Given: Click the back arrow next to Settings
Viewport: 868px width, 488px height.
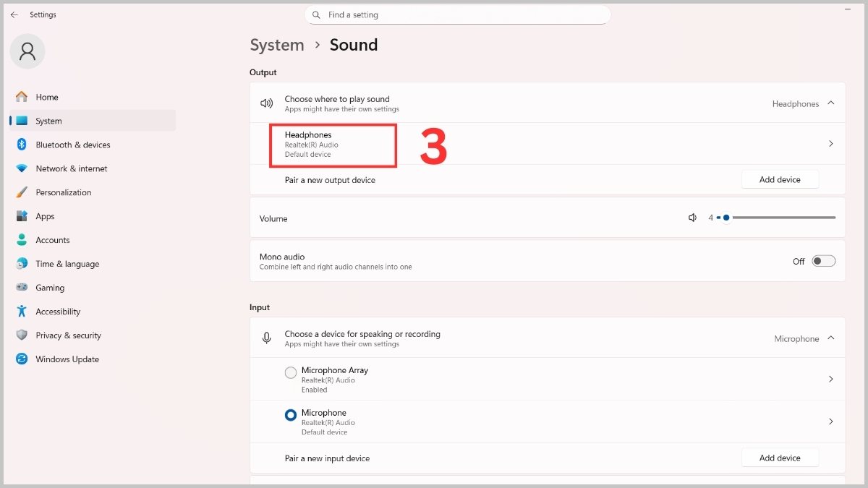Looking at the screenshot, I should 14,14.
